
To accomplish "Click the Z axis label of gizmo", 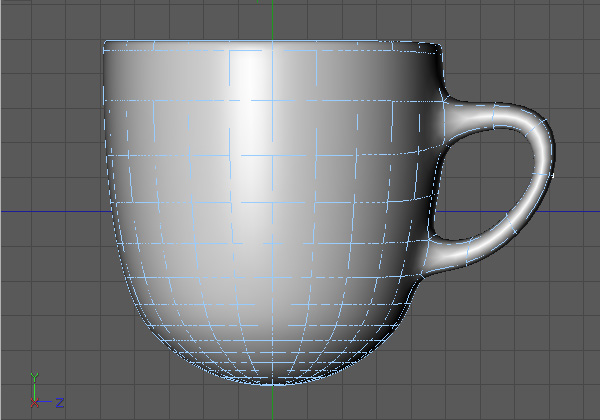I will [60, 402].
